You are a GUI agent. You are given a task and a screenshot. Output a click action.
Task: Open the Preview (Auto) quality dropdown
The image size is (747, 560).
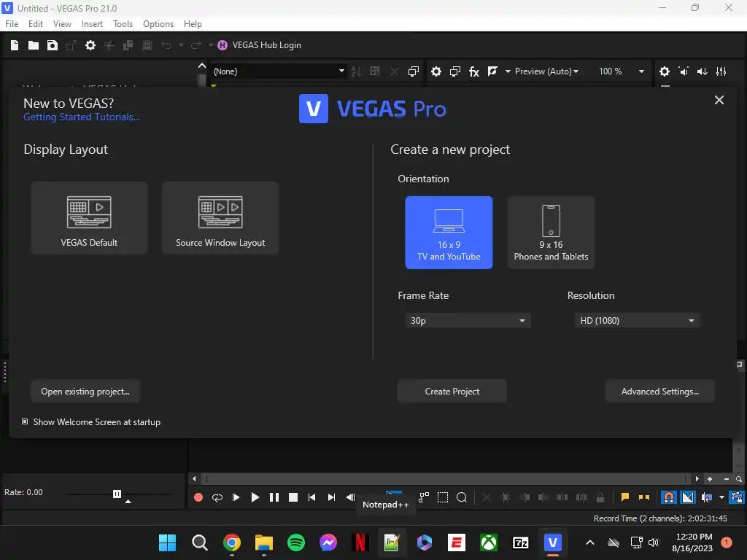[547, 71]
